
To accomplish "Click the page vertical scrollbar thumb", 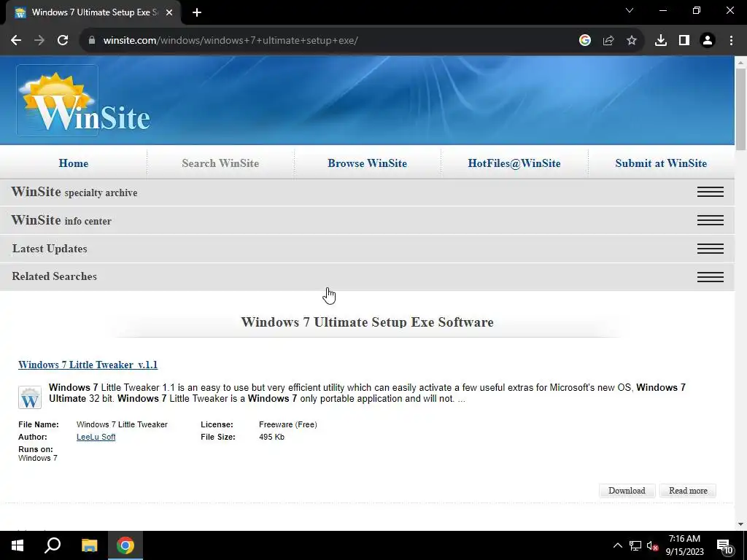I will coord(741,109).
